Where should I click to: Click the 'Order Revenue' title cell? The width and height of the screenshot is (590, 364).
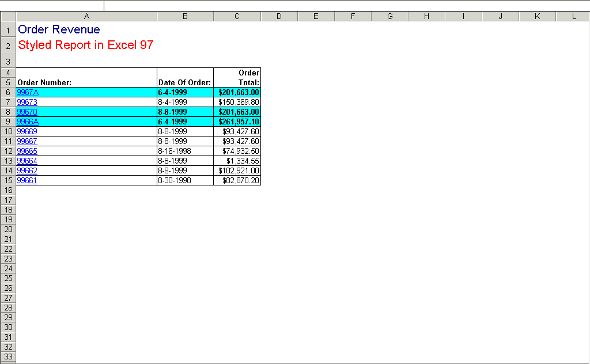(x=86, y=29)
